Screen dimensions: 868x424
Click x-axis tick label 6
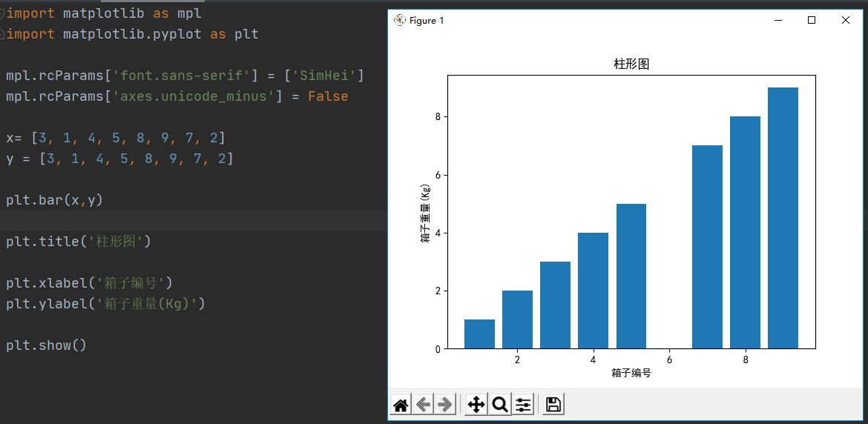669,360
